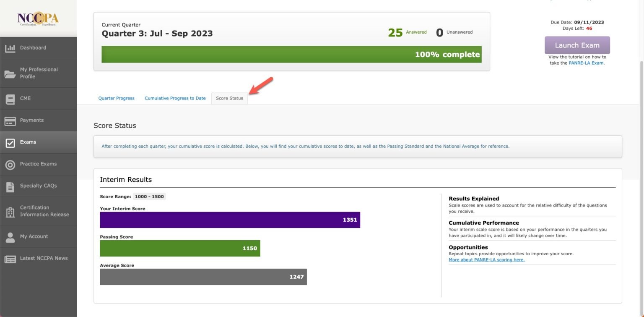Screen dimensions: 644x317
Task: Click the Specialty CAQs document icon
Action: 10,186
